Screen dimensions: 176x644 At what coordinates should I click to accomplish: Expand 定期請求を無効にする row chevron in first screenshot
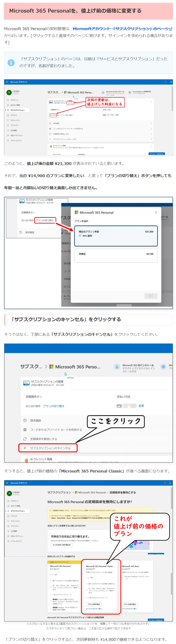[151, 134]
